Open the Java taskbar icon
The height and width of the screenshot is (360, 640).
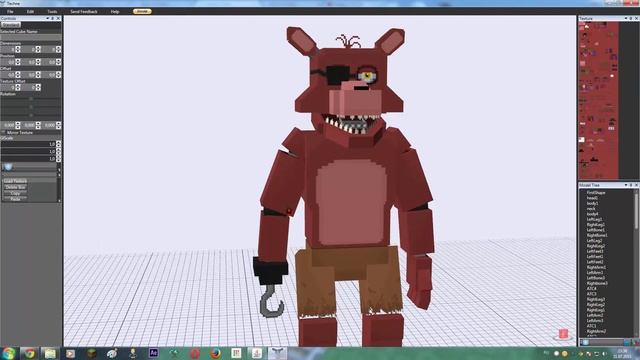pyautogui.click(x=257, y=353)
